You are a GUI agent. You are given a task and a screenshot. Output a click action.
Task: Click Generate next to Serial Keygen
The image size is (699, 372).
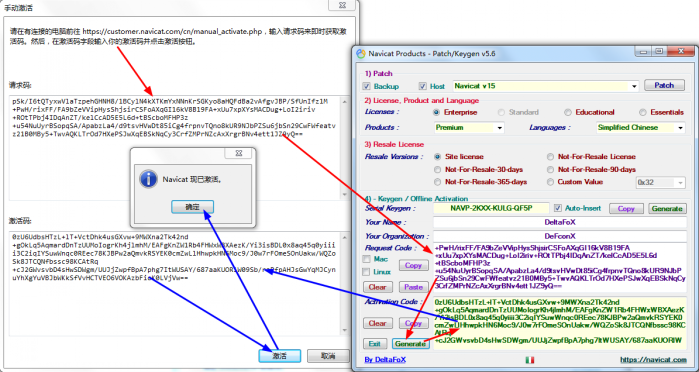666,208
